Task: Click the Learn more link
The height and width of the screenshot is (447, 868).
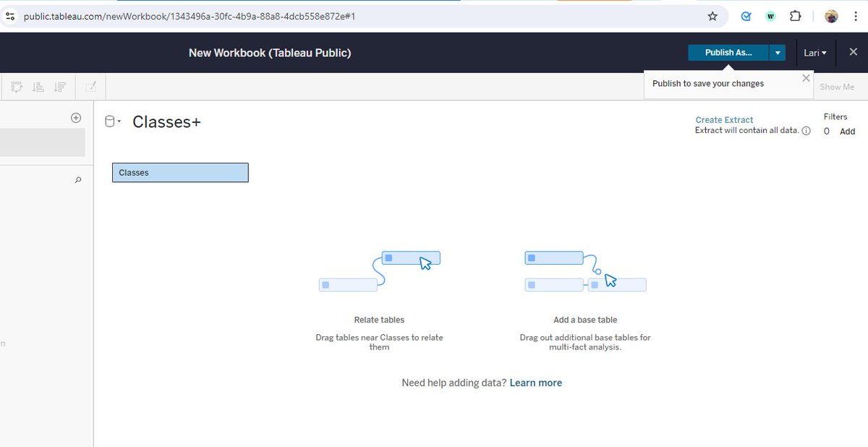Action: coord(535,383)
